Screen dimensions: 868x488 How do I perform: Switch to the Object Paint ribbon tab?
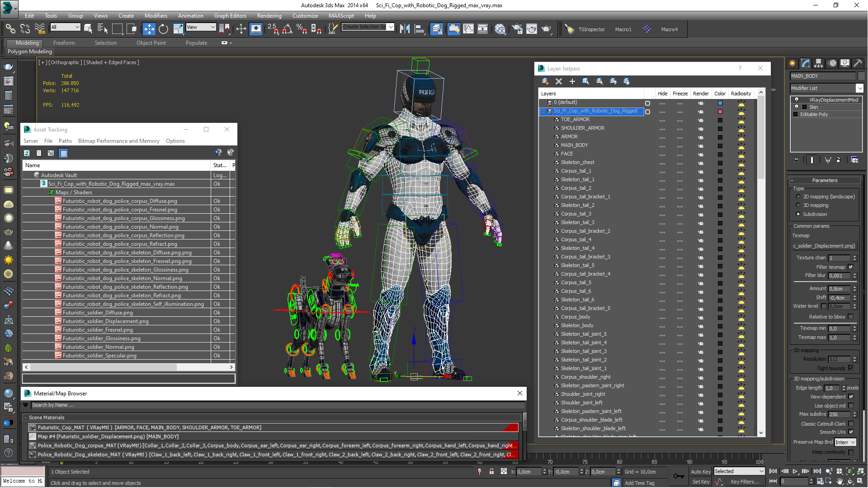pyautogui.click(x=151, y=43)
